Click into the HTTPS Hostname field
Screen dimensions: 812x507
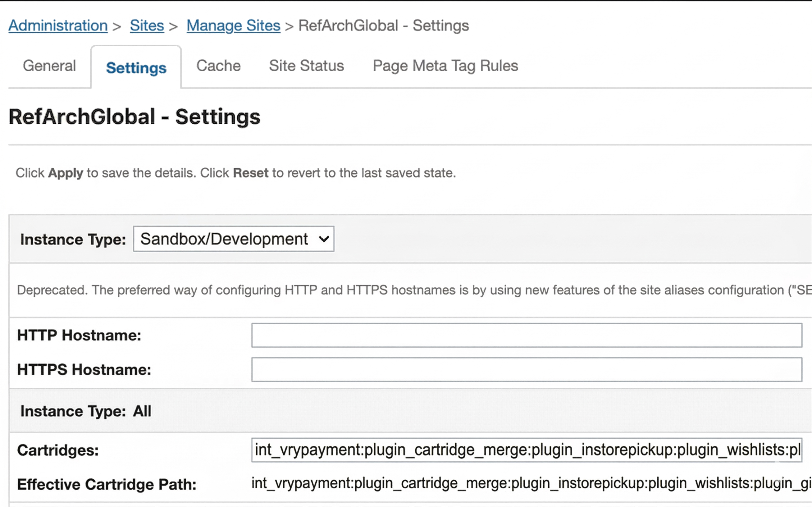[526, 369]
